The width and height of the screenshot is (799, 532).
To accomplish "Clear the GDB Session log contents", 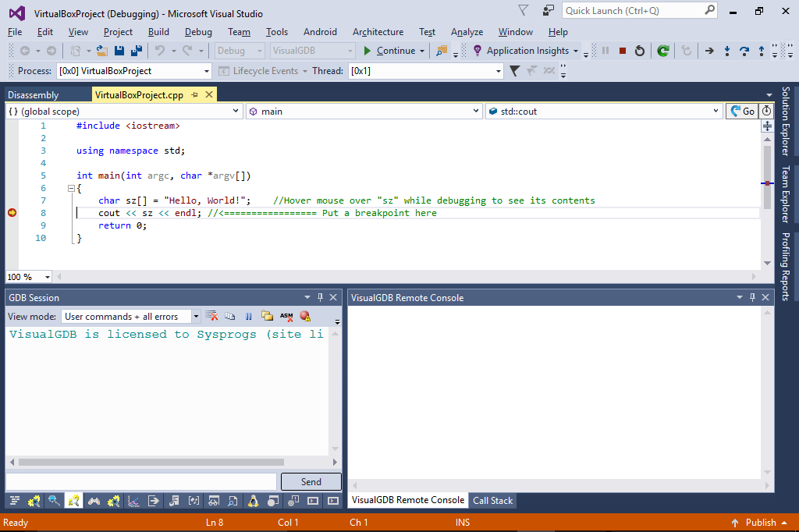I will click(x=211, y=316).
